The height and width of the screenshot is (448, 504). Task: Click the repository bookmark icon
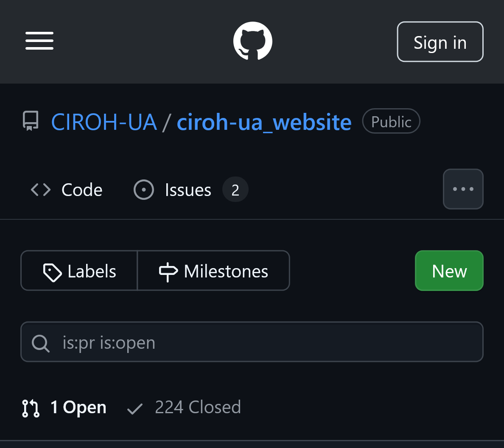(x=30, y=121)
